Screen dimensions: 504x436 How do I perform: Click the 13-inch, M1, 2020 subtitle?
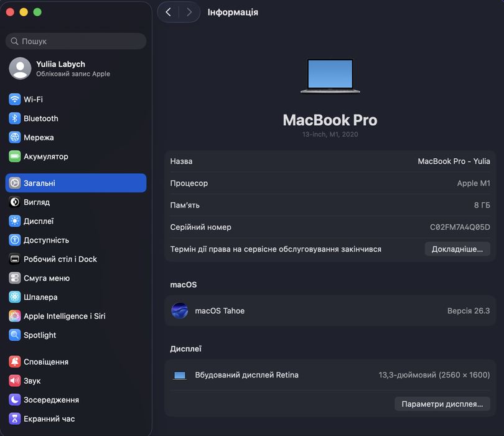330,135
